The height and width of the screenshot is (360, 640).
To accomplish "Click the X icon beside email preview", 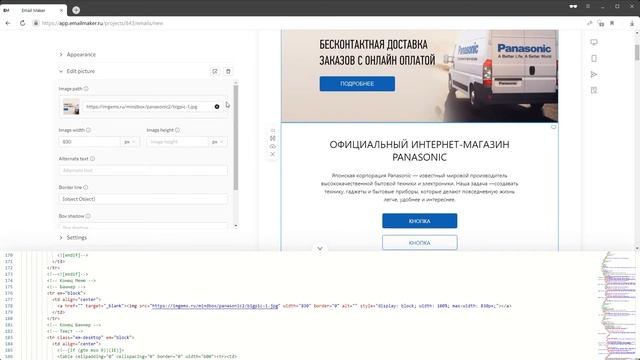I will click(273, 154).
